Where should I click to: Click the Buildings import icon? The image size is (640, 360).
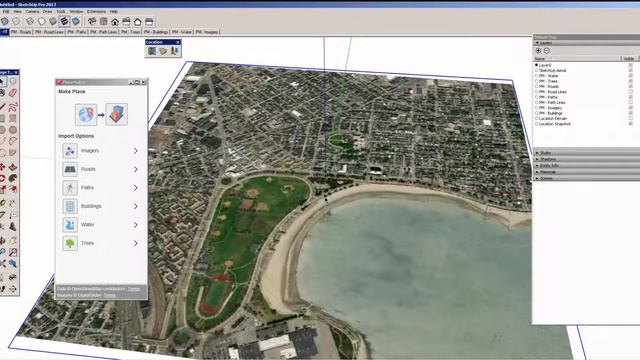pyautogui.click(x=70, y=206)
